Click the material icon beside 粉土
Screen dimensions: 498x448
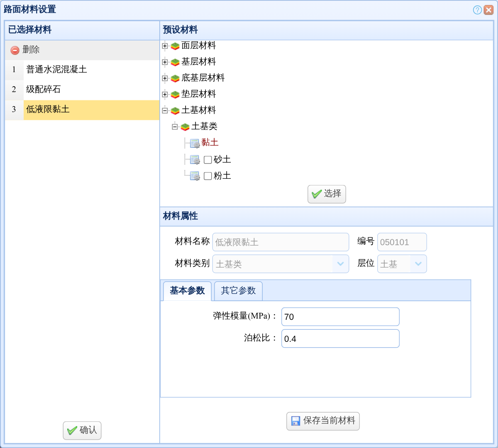click(x=195, y=176)
